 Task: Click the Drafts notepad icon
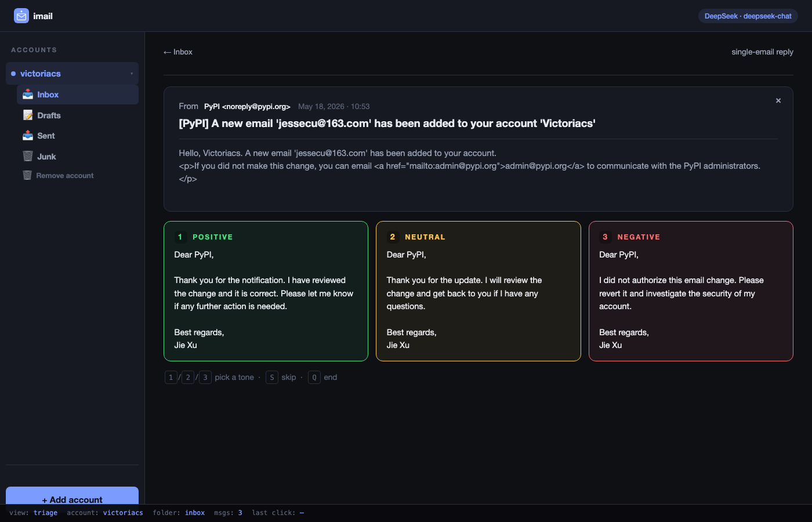pos(28,115)
